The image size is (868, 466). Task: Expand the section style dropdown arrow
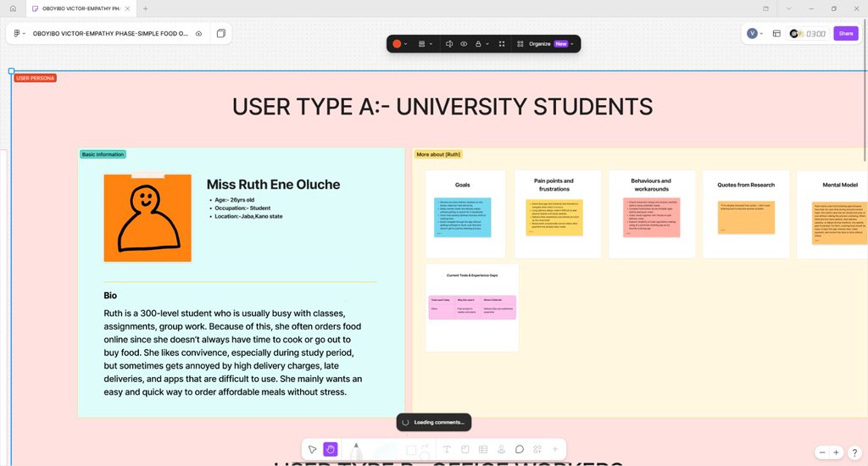tap(431, 44)
